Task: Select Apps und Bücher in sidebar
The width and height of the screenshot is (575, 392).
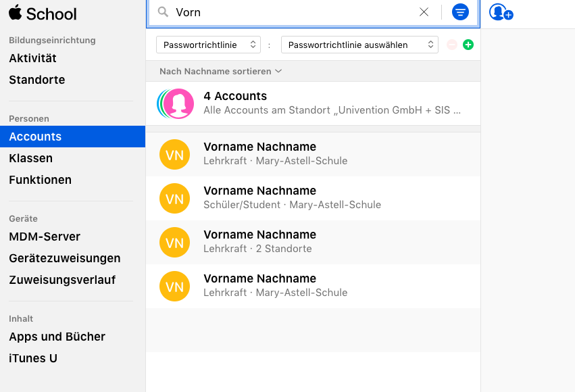Action: (x=57, y=337)
